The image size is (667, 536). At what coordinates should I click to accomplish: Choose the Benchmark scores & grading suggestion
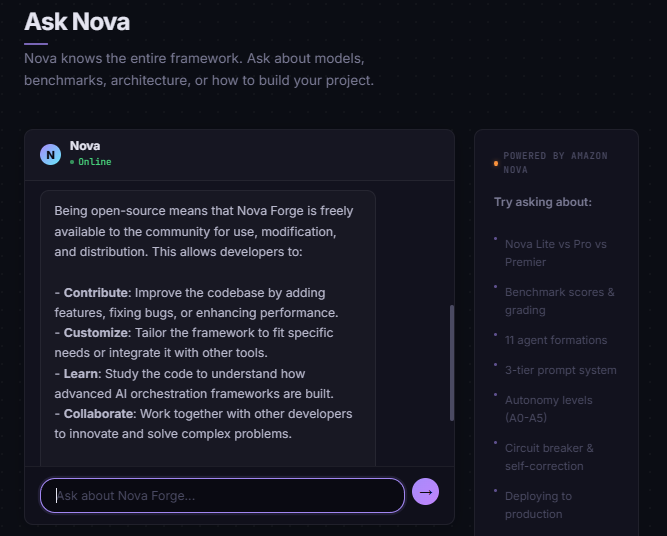559,301
